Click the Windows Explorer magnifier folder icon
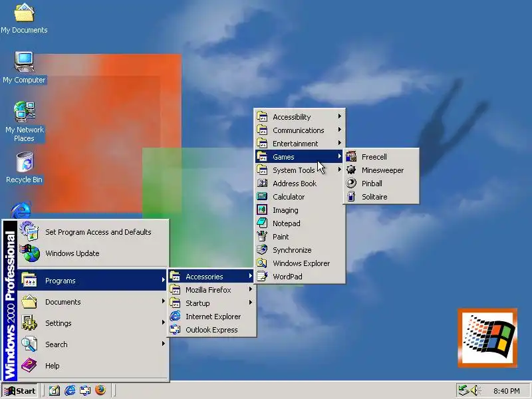The image size is (532, 399). point(262,263)
